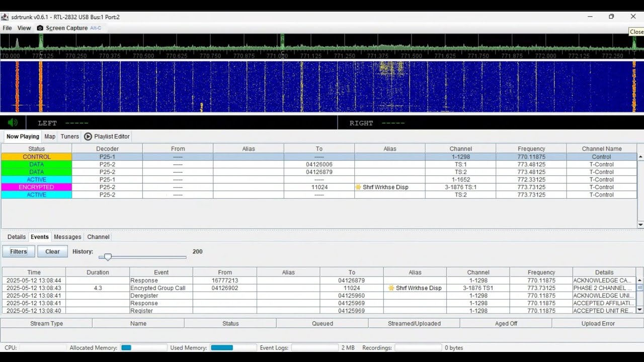Click the History slider handle
This screenshot has height=362, width=644.
click(108, 257)
